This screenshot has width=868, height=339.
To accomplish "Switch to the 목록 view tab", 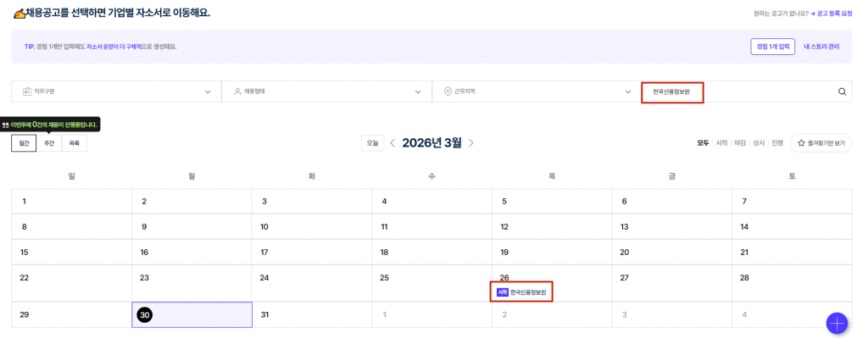I will pos(74,143).
